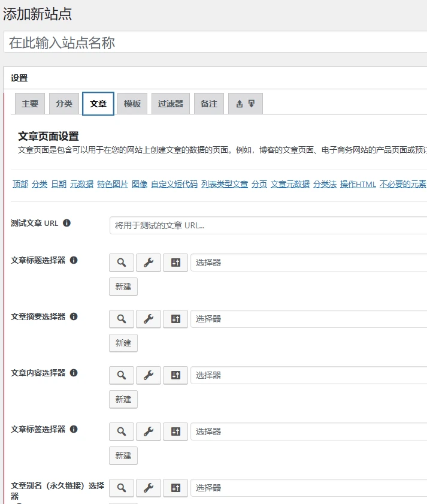Click search icon for 文章别名选择器

coord(122,488)
